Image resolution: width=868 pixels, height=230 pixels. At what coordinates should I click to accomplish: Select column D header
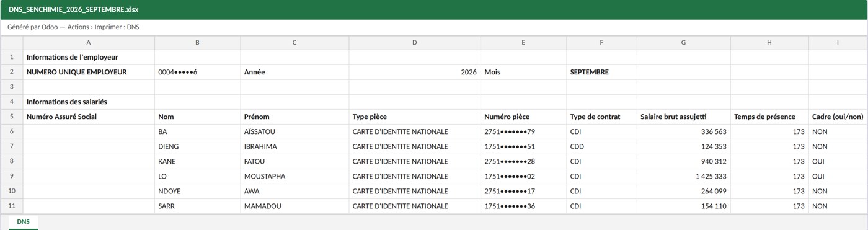(x=415, y=42)
